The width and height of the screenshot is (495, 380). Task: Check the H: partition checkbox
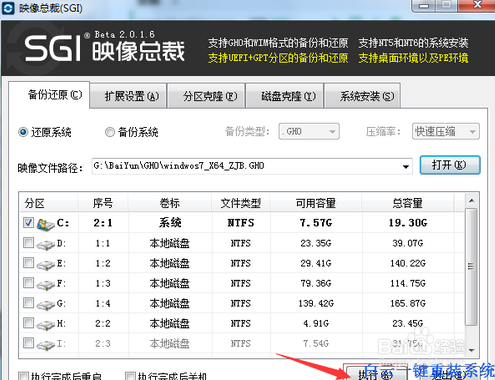(29, 323)
